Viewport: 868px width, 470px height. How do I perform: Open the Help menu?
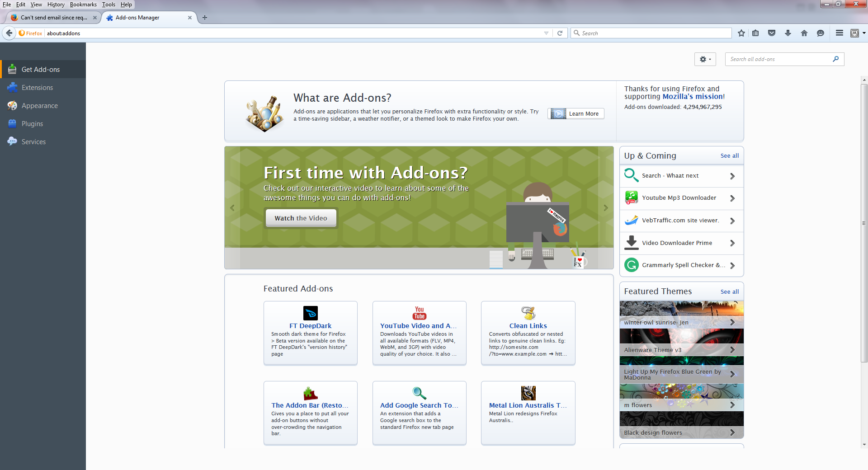click(x=126, y=5)
